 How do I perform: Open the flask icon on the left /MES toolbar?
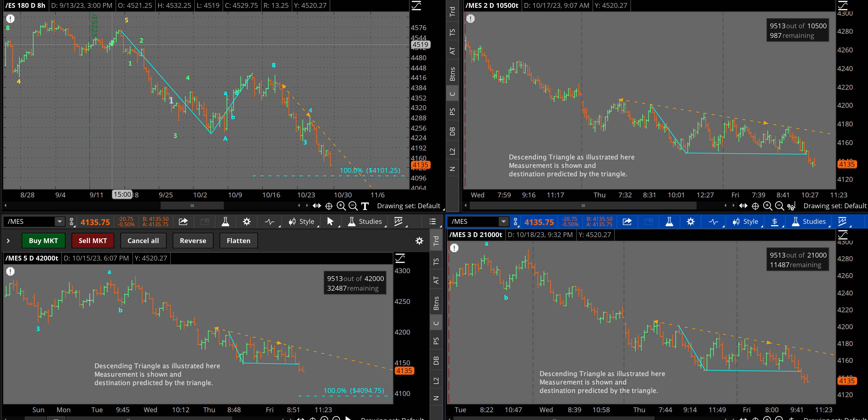pyautogui.click(x=225, y=221)
